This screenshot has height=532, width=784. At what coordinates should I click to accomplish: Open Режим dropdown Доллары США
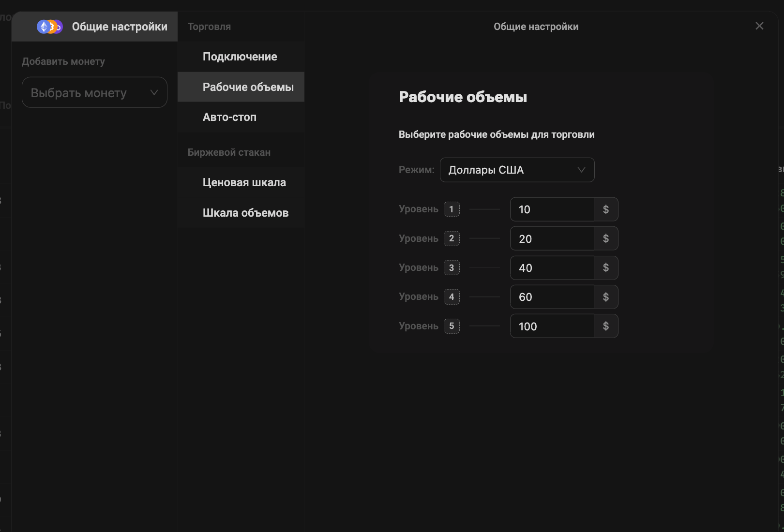(x=517, y=170)
